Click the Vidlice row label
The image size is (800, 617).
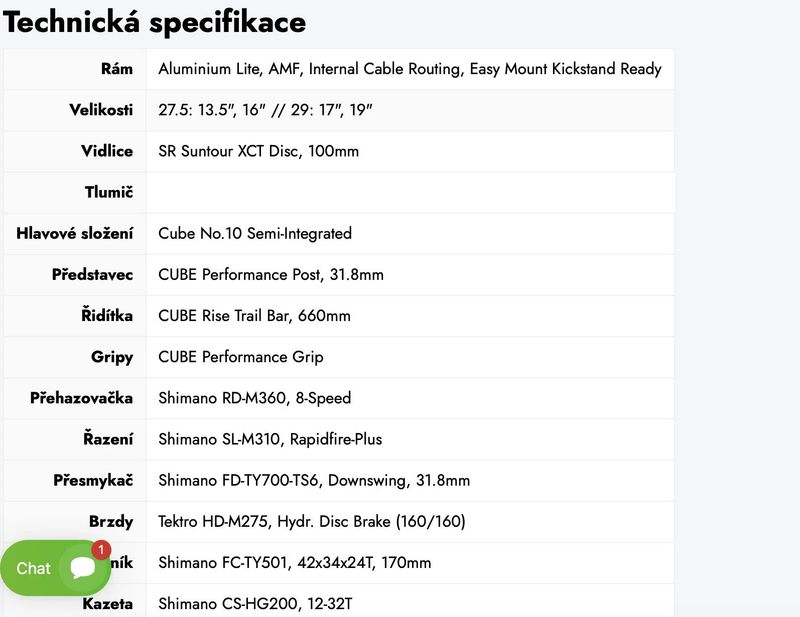pyautogui.click(x=110, y=151)
